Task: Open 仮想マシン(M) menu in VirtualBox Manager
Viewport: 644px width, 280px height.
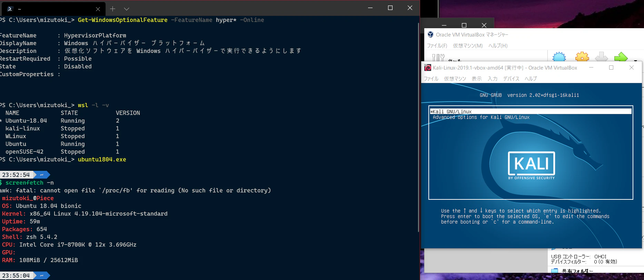Action: [468, 45]
